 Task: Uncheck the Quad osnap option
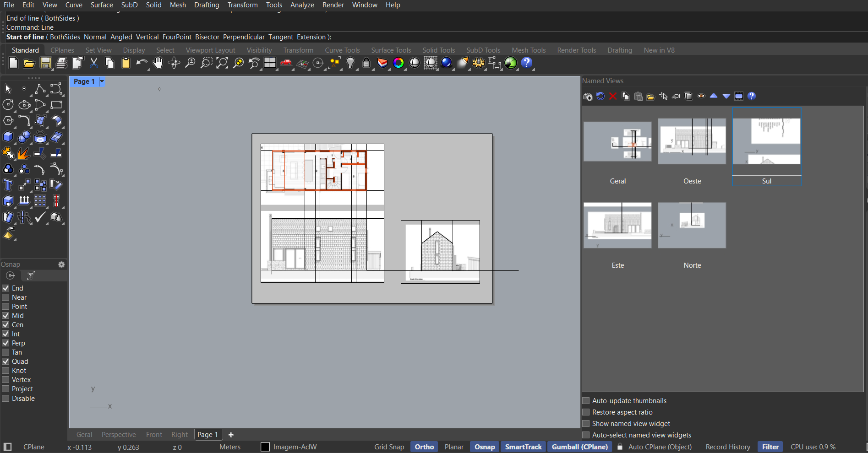[6, 361]
